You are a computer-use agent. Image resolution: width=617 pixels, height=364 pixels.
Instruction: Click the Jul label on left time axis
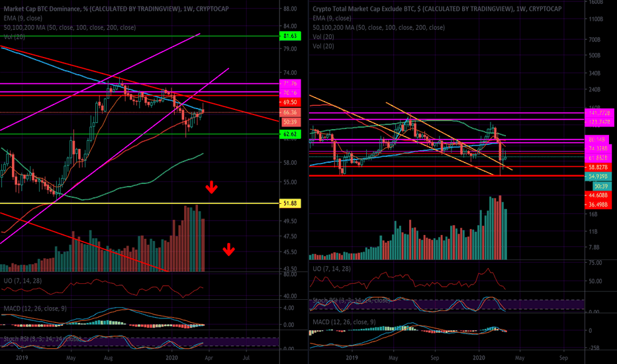246,357
